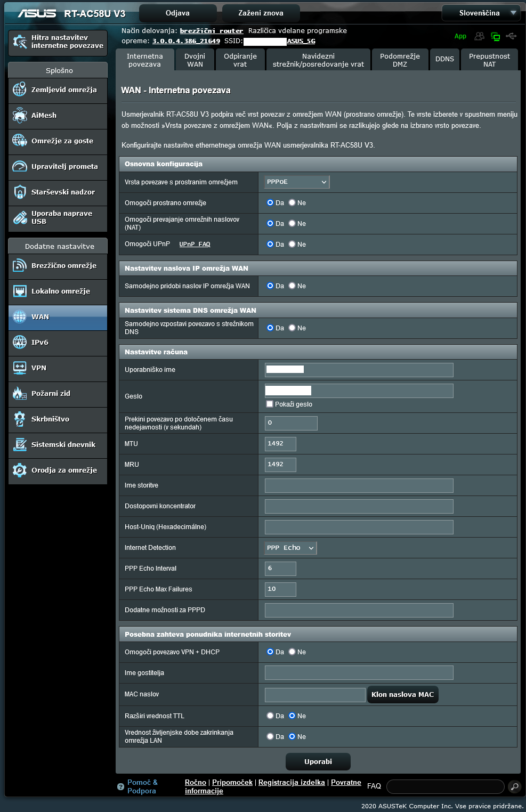Open the Slovenščina language dropdown
The width and height of the screenshot is (526, 812).
pyautogui.click(x=480, y=13)
